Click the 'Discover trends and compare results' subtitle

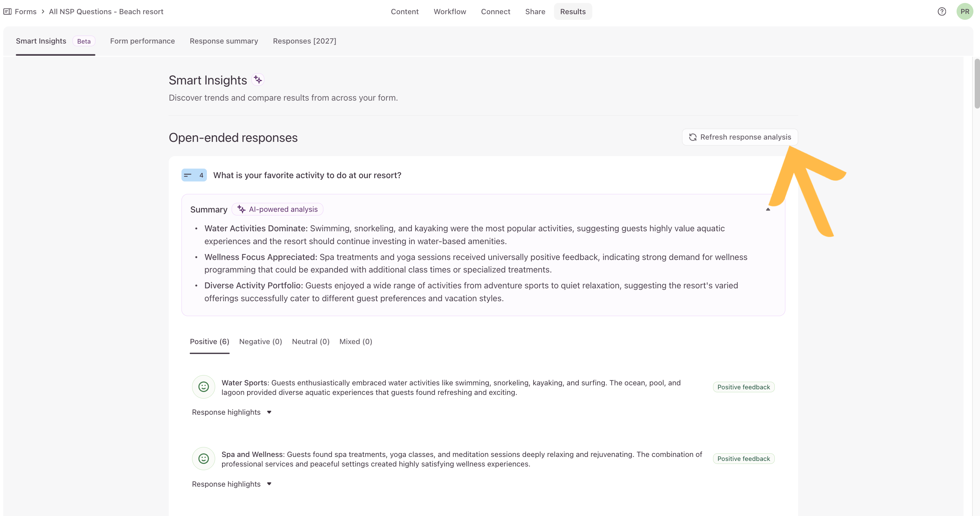click(x=283, y=98)
